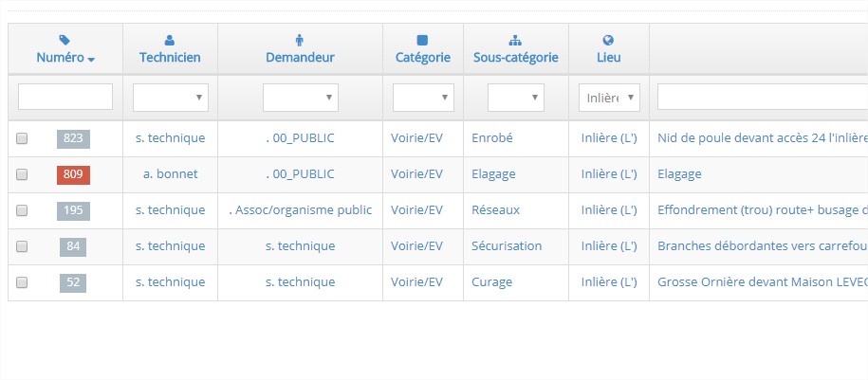
Task: Toggle sort arrow next to Numéro
Action: click(x=91, y=59)
